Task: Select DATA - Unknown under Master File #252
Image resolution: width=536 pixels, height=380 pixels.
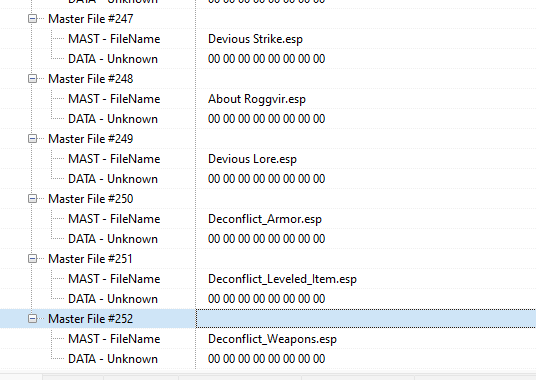Action: tap(113, 359)
